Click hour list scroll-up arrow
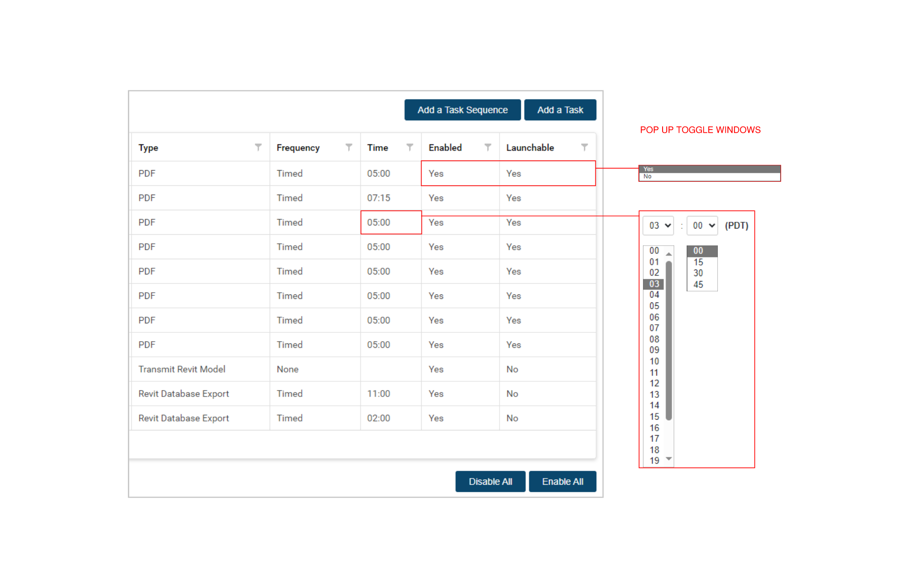909x588 pixels. (668, 254)
